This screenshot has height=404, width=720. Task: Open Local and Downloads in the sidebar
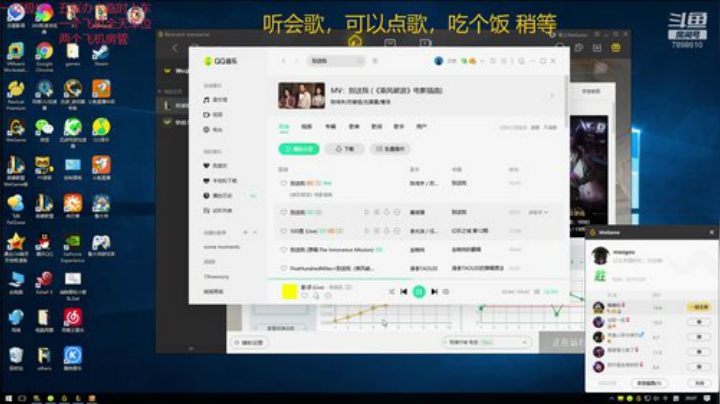[220, 181]
